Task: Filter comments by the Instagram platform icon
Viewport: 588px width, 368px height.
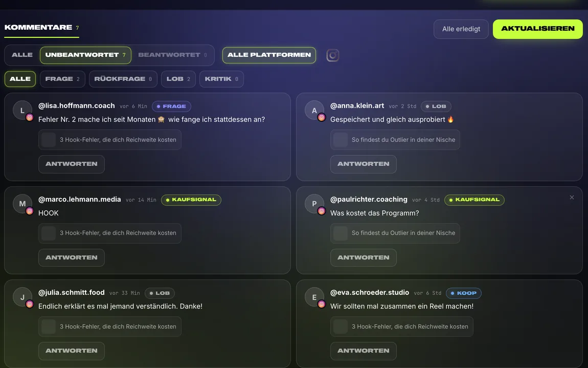Action: pyautogui.click(x=333, y=55)
